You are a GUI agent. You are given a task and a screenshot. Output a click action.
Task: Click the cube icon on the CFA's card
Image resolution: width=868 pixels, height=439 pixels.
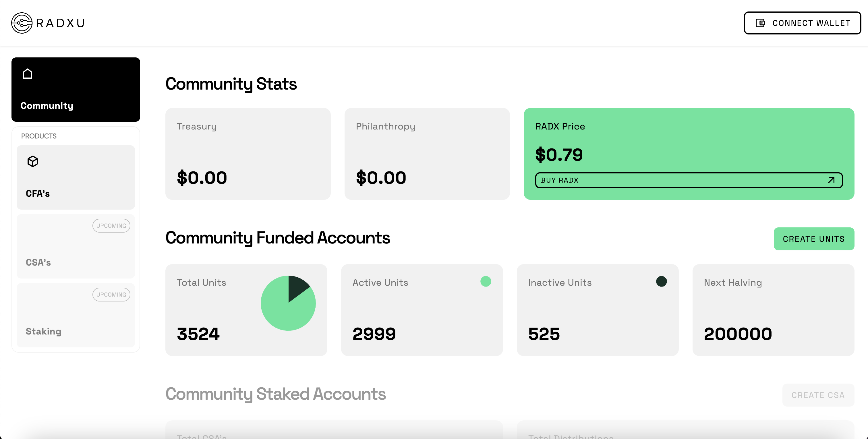(x=32, y=161)
